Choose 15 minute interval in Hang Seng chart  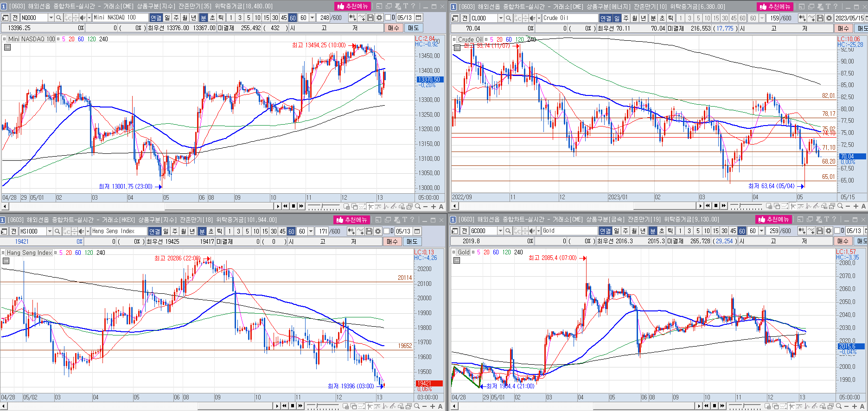coord(265,231)
